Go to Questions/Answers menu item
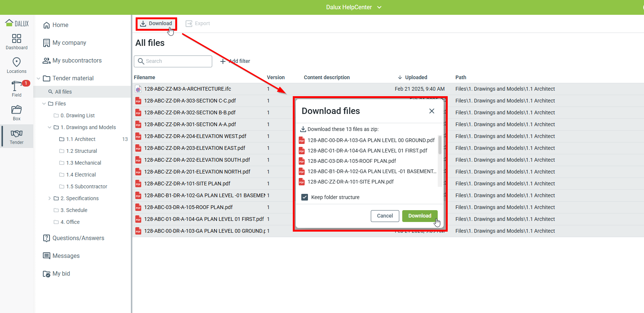This screenshot has height=313, width=644. pyautogui.click(x=78, y=238)
